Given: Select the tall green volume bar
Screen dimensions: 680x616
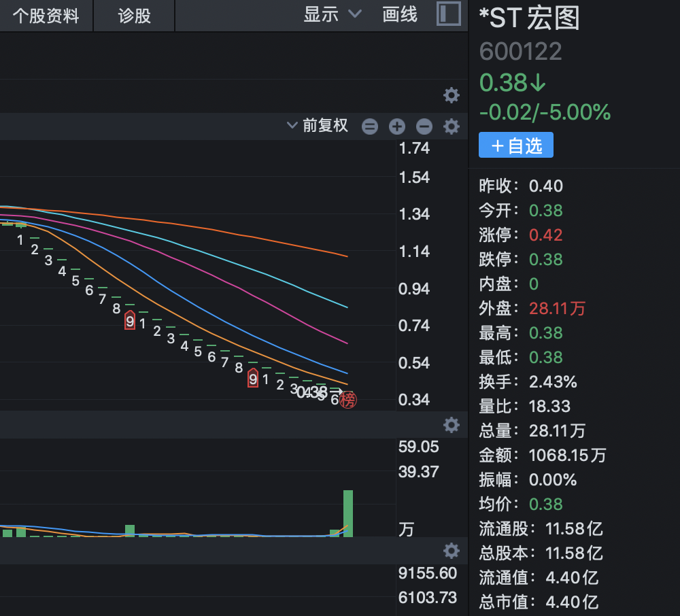Looking at the screenshot, I should [348, 513].
